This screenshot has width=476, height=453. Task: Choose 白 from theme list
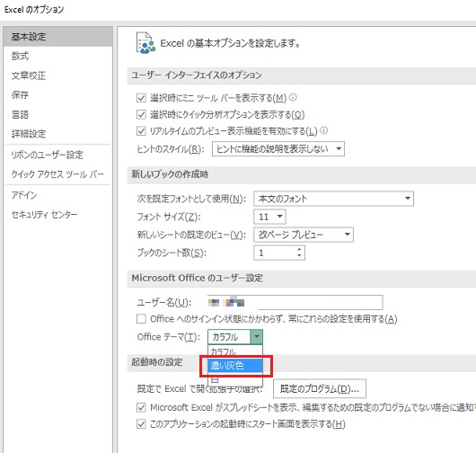235,379
